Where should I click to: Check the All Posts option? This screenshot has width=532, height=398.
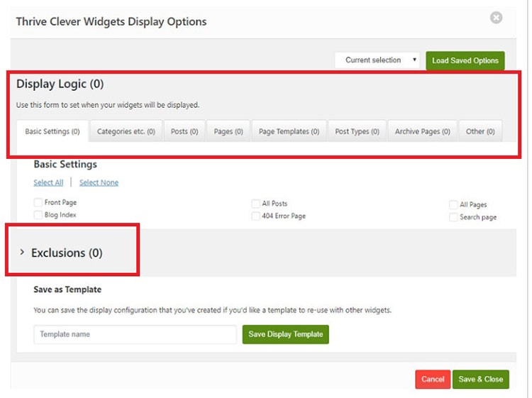(256, 204)
